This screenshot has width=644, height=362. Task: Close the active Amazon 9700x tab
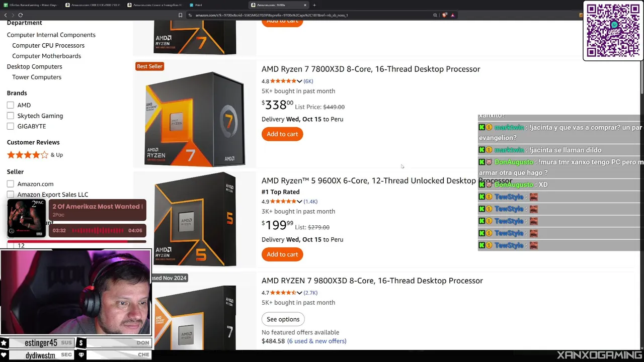pos(305,5)
